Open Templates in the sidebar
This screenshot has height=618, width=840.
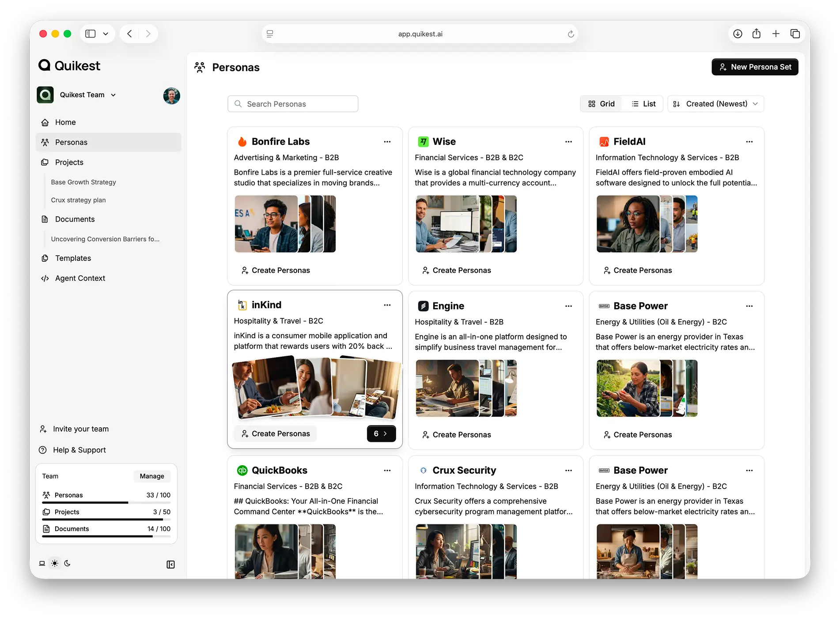pyautogui.click(x=108, y=258)
